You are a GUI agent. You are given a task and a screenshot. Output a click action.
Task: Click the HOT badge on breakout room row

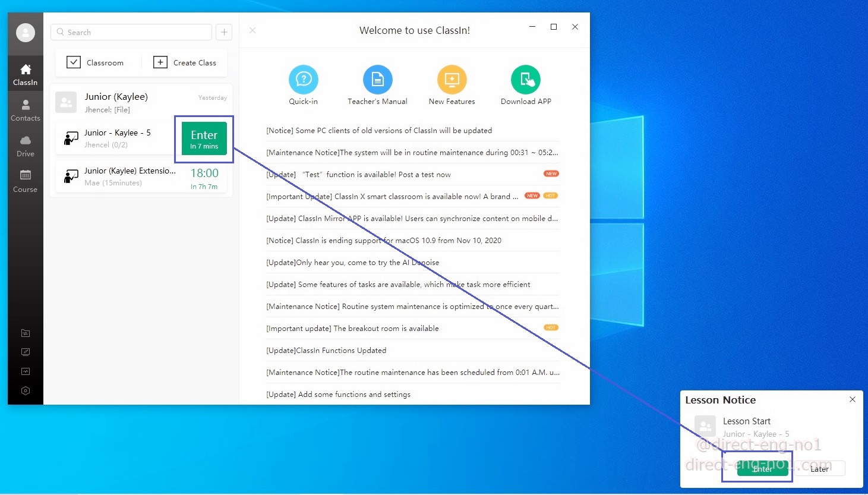pyautogui.click(x=551, y=327)
